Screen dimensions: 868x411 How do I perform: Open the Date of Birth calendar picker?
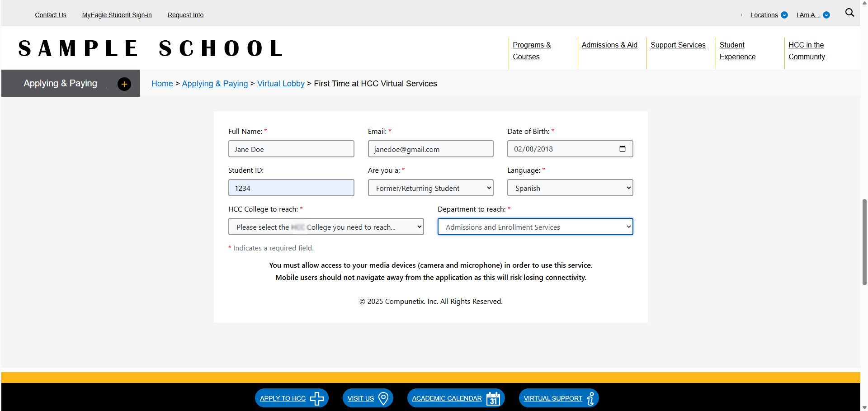coord(622,149)
